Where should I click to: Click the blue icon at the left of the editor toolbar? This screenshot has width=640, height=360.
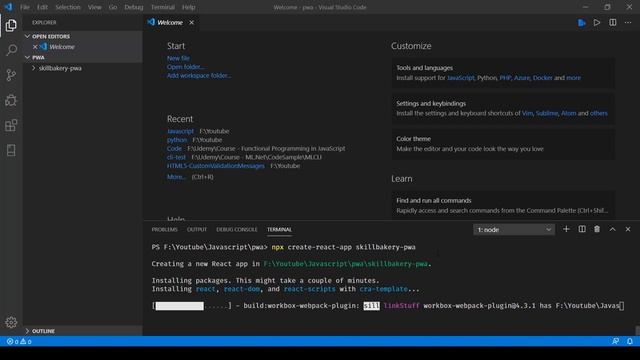[x=582, y=22]
